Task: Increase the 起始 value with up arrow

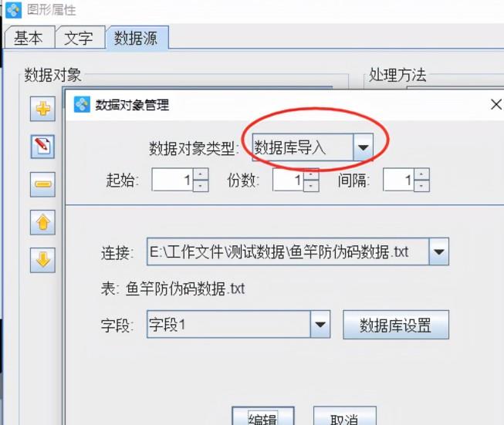Action: pos(201,174)
